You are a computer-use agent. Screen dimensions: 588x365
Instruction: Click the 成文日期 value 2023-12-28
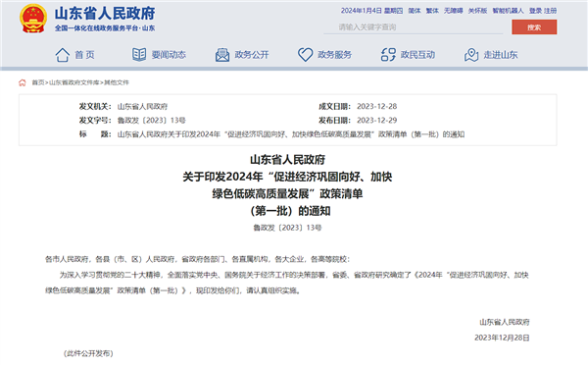click(376, 107)
